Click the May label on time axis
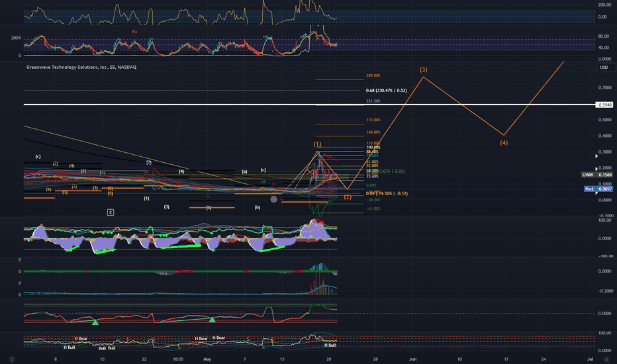 tap(207, 359)
